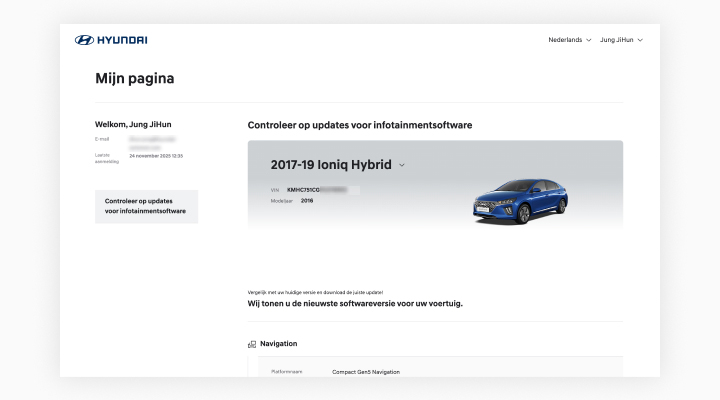Click 'Compact Gen5 Navigation' platform name

point(366,372)
